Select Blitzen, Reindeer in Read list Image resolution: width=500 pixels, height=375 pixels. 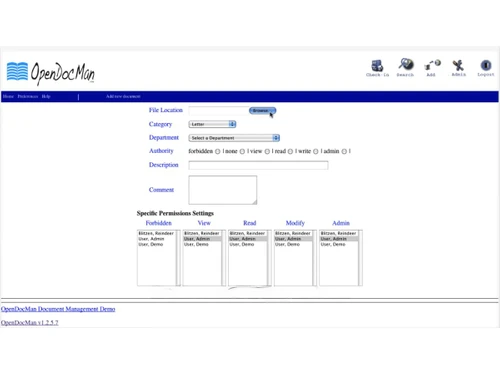(x=248, y=233)
